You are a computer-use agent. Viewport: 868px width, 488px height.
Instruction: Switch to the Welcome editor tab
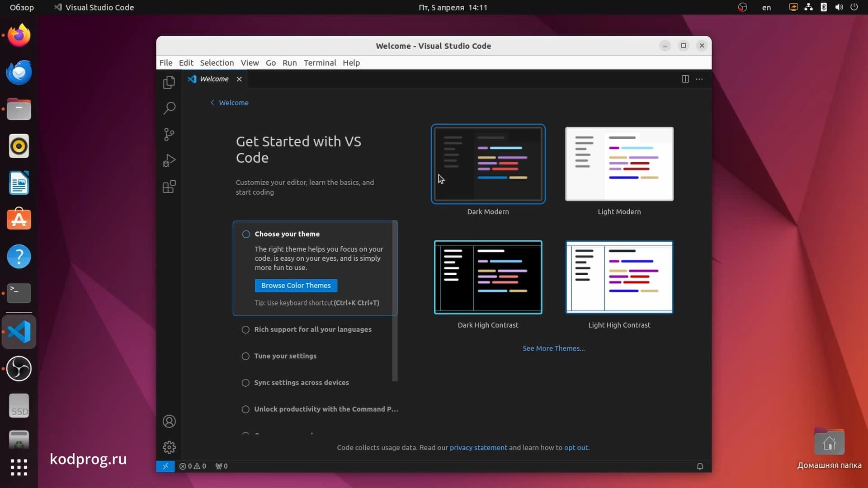coord(214,79)
